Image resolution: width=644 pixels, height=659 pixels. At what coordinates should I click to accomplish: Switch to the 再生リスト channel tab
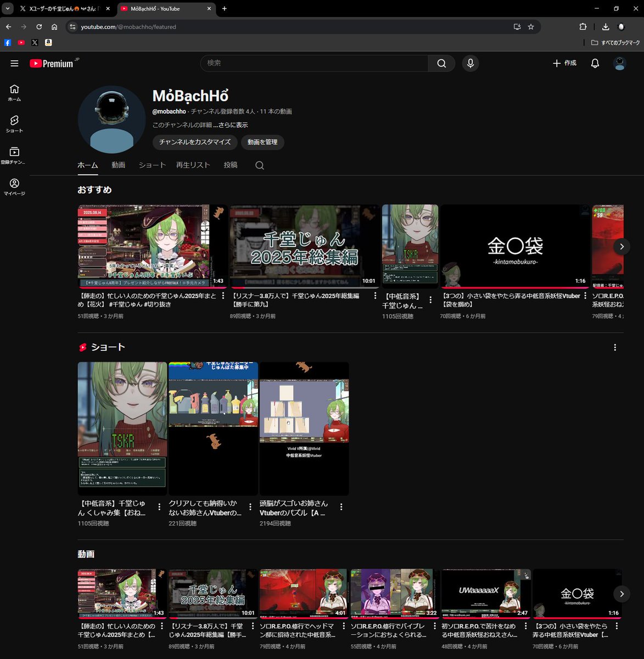(x=193, y=165)
